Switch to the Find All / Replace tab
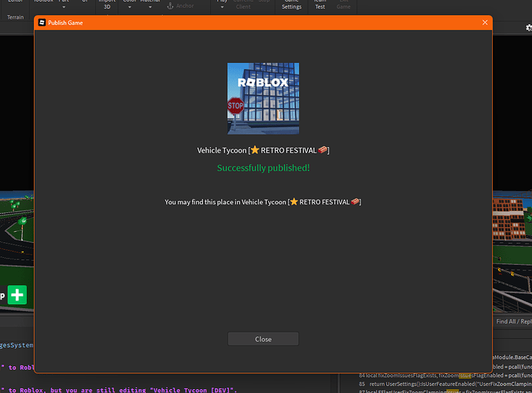 tap(514, 321)
